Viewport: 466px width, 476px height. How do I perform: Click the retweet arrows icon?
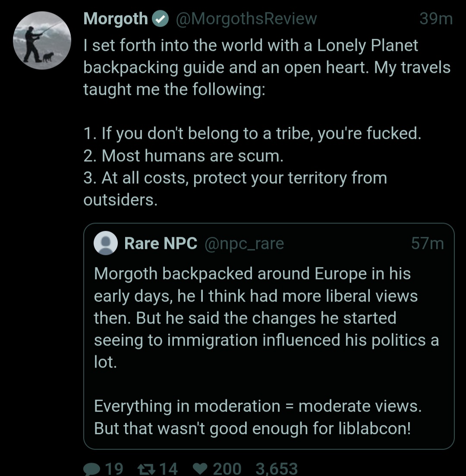click(x=145, y=469)
